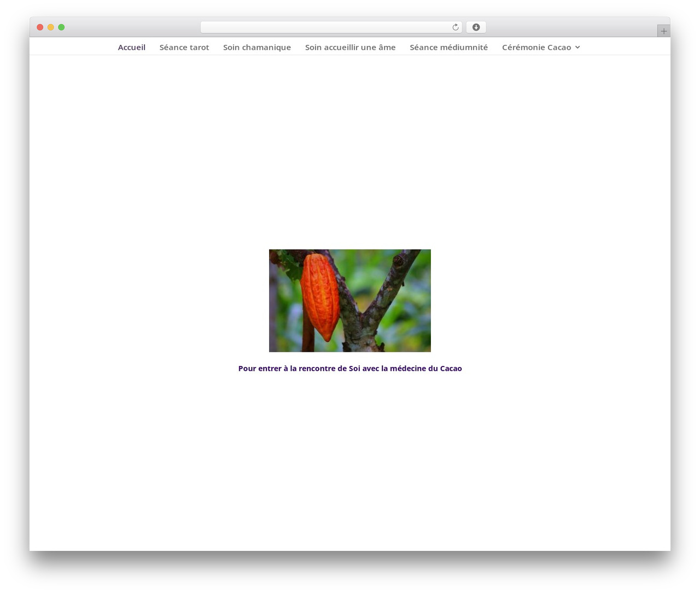Select the caption 'Pour entrer à la rencontre de Soi'
Viewport: 700px width, 593px height.
click(x=299, y=369)
